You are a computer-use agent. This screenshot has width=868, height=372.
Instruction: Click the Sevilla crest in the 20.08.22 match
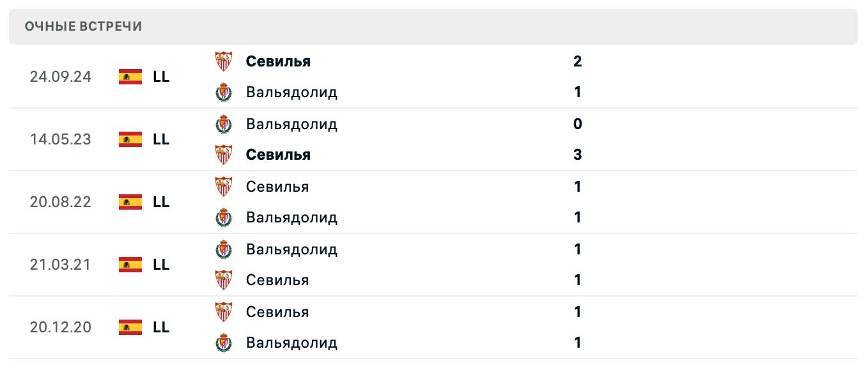pyautogui.click(x=224, y=186)
